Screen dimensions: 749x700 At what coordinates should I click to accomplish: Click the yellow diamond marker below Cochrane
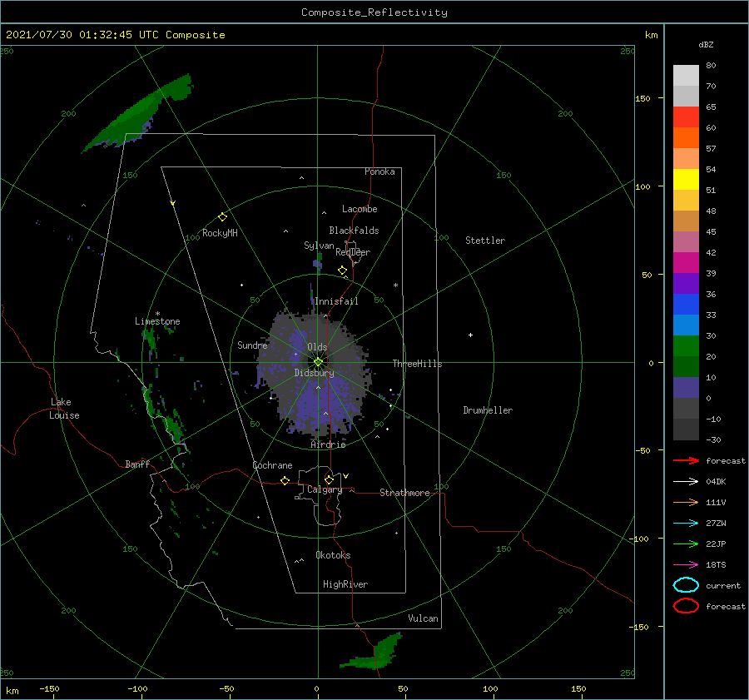point(285,480)
